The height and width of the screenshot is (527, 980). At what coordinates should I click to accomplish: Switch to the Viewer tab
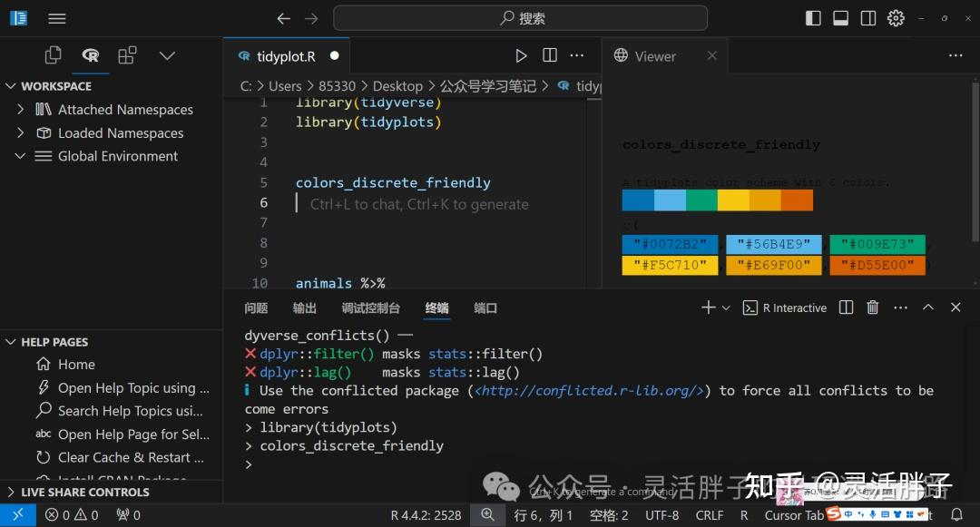click(653, 55)
